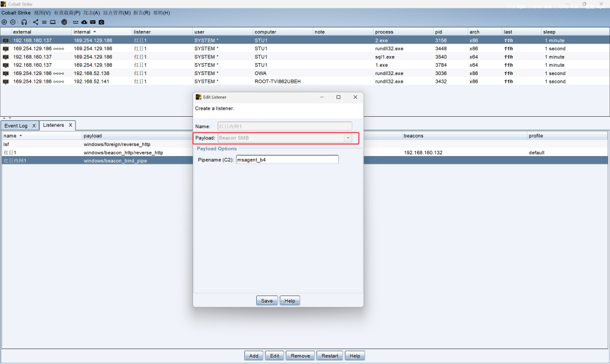
Task: Click the Add listener button
Action: click(x=254, y=356)
